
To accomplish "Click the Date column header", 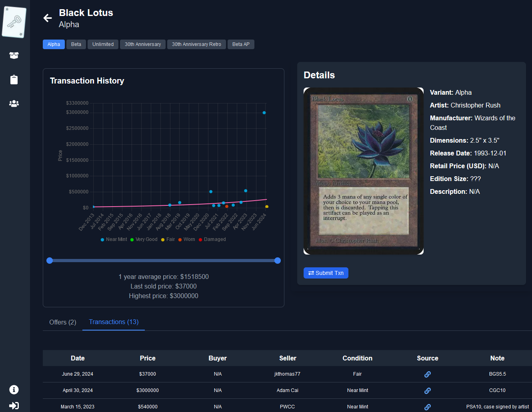I will pos(78,358).
